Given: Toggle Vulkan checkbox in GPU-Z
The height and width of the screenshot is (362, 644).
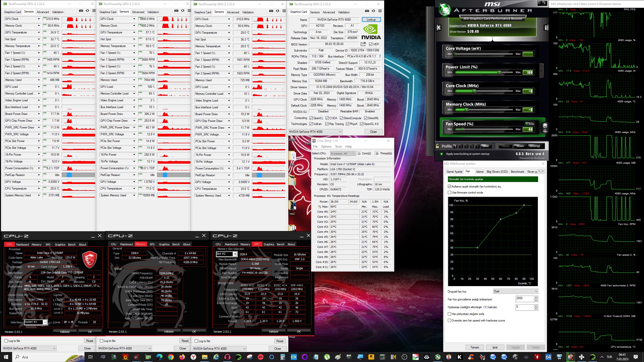Looking at the screenshot, I should (311, 124).
